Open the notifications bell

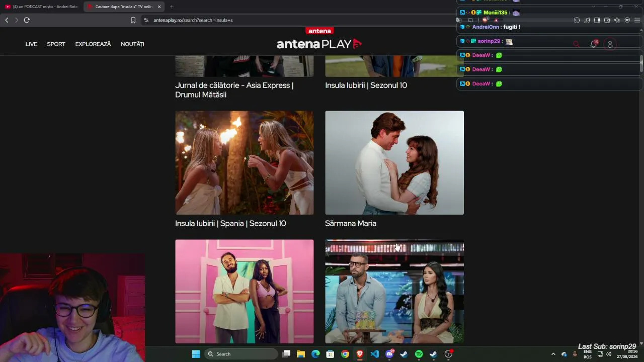[594, 44]
